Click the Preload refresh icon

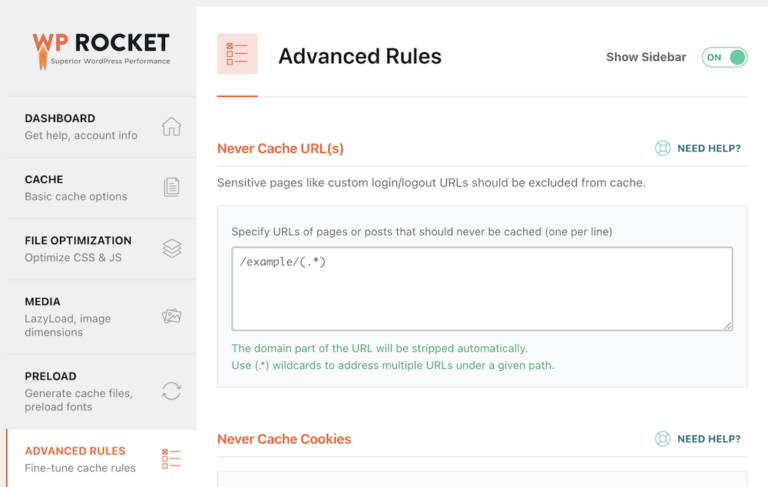(x=172, y=391)
